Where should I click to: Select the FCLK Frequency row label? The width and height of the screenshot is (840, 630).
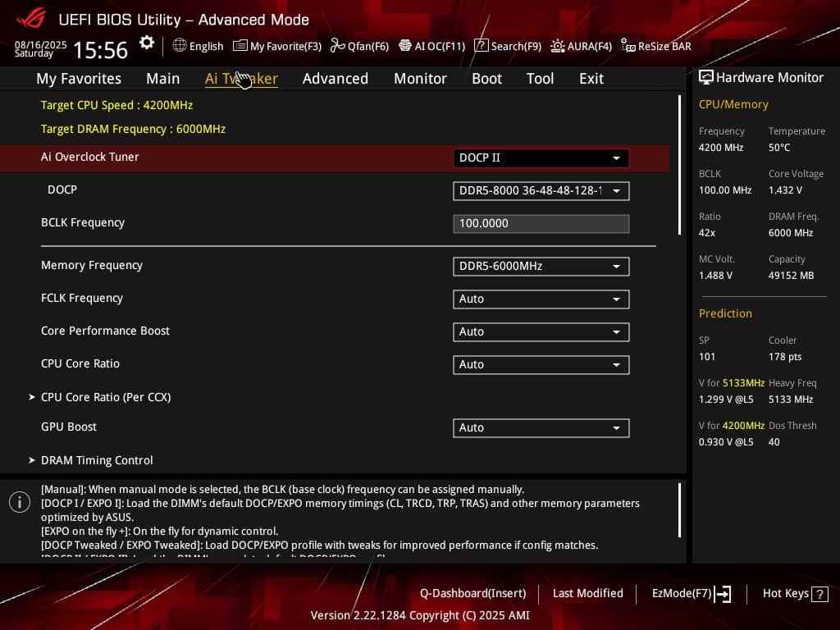tap(82, 298)
